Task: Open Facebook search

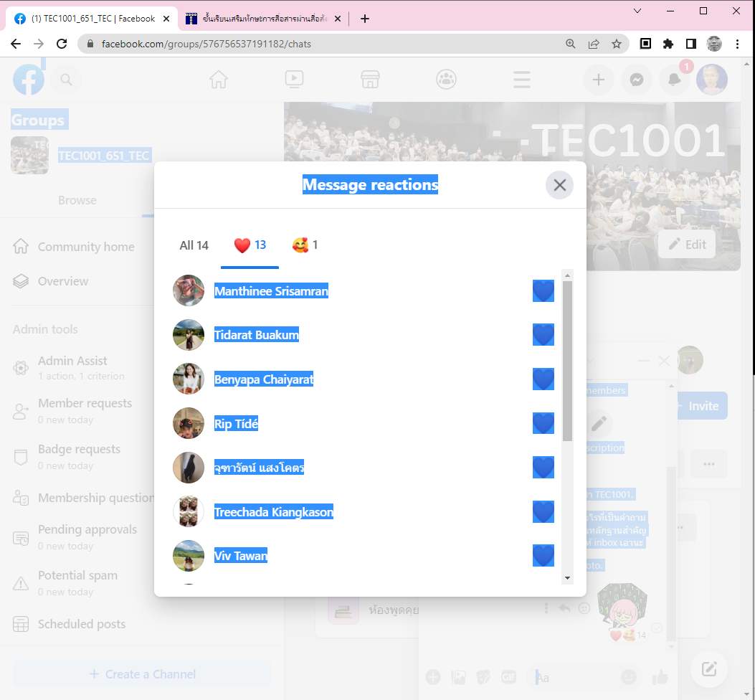Action: 67,80
